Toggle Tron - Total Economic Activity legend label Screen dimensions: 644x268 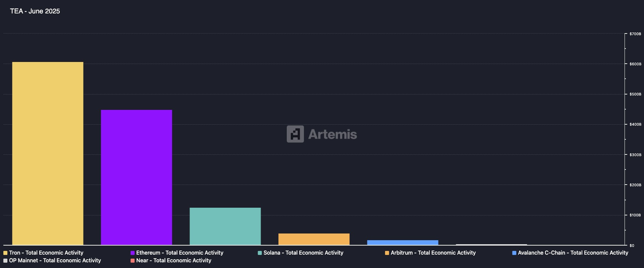pyautogui.click(x=46, y=253)
